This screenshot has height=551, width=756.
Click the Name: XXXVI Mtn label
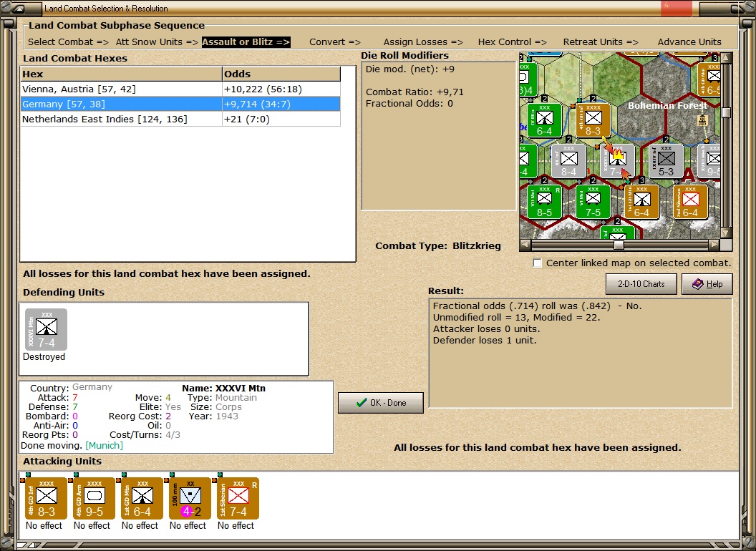[223, 388]
